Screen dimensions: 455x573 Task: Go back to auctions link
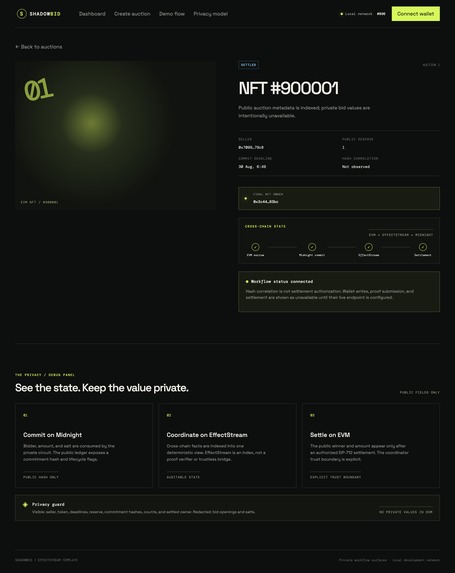39,47
